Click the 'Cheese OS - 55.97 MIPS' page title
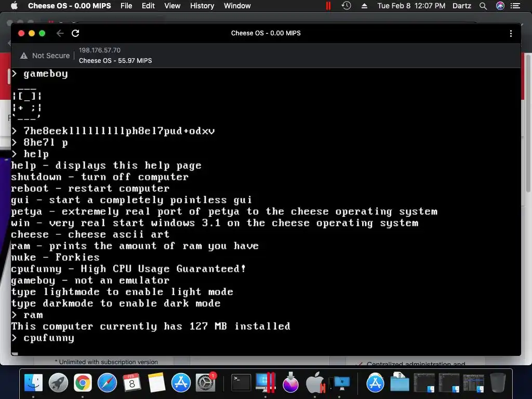The width and height of the screenshot is (532, 399). pos(115,61)
